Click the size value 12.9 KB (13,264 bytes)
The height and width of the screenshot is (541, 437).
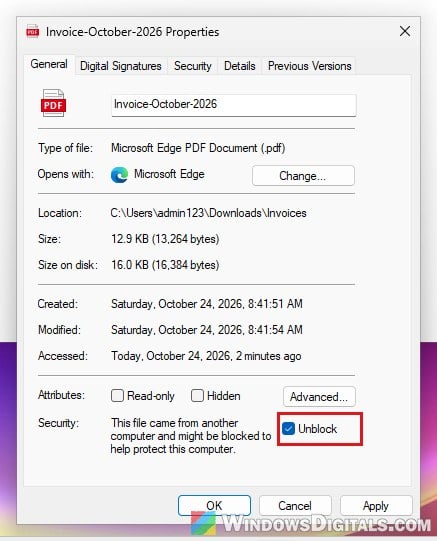pos(165,239)
